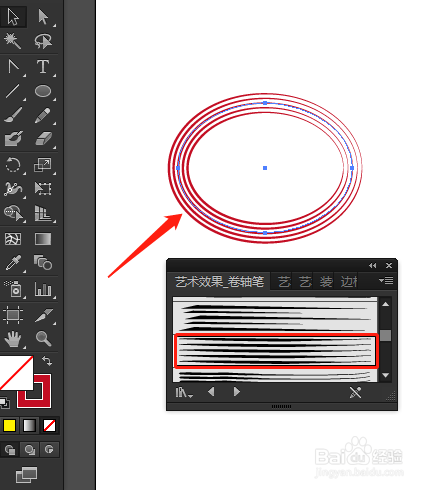Change Screen Mode at toolbar bottom
432x490 pixels.
(x=27, y=474)
